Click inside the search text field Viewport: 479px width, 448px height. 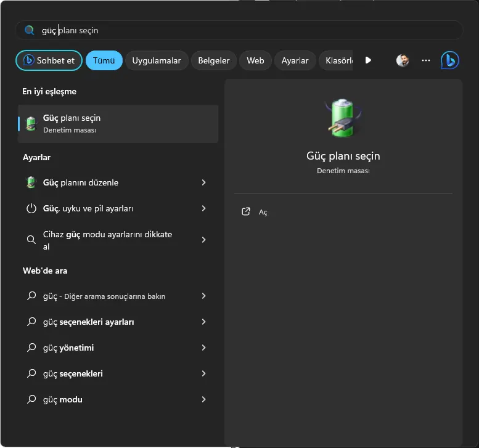pos(247,30)
